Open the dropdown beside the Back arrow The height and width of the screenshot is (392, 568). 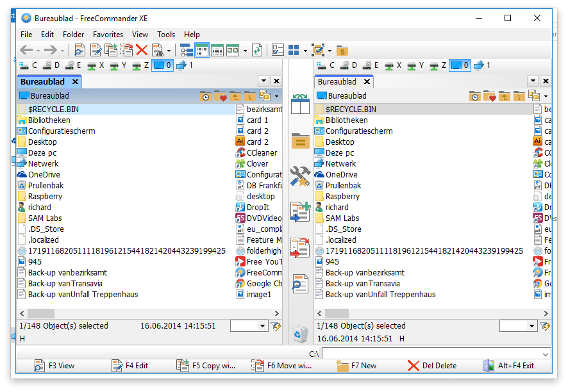(38, 51)
